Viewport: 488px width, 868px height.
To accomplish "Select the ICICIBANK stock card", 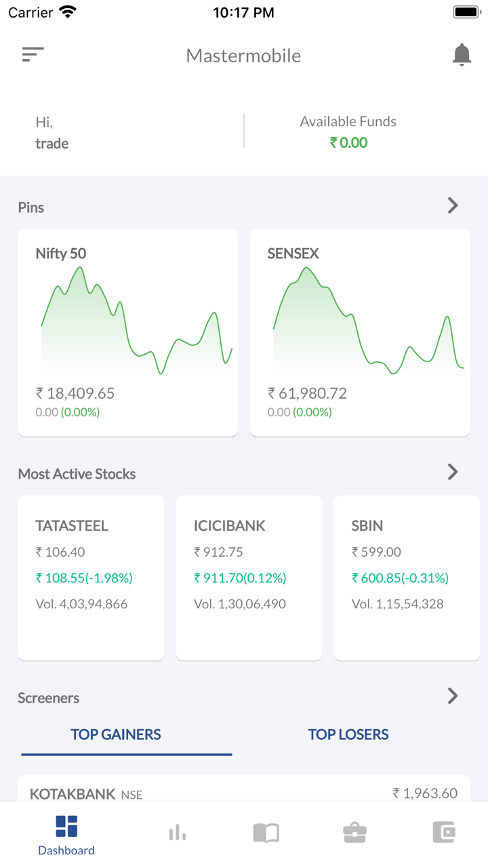I will 249,577.
